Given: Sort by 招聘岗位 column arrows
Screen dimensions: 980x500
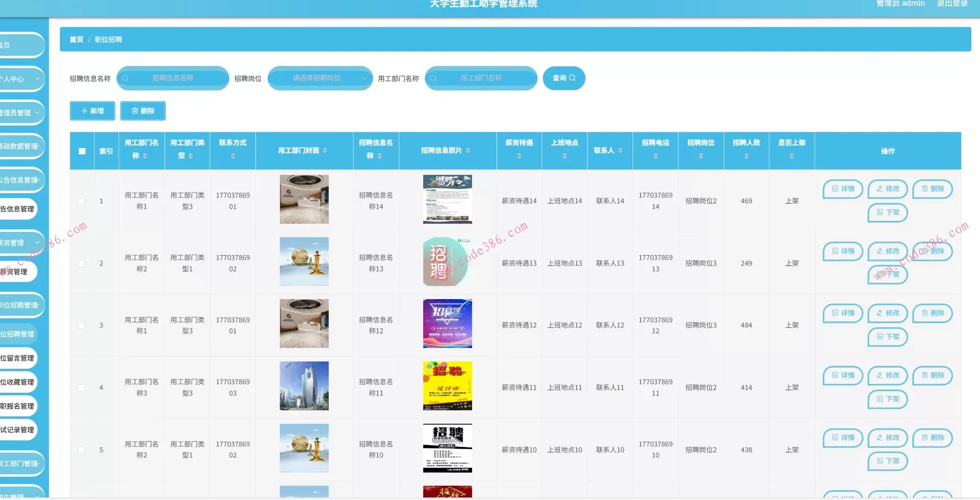Looking at the screenshot, I should pyautogui.click(x=701, y=156).
